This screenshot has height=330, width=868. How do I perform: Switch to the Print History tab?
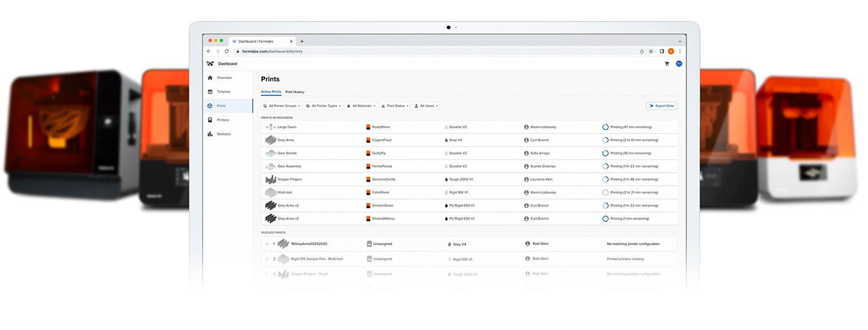(295, 92)
